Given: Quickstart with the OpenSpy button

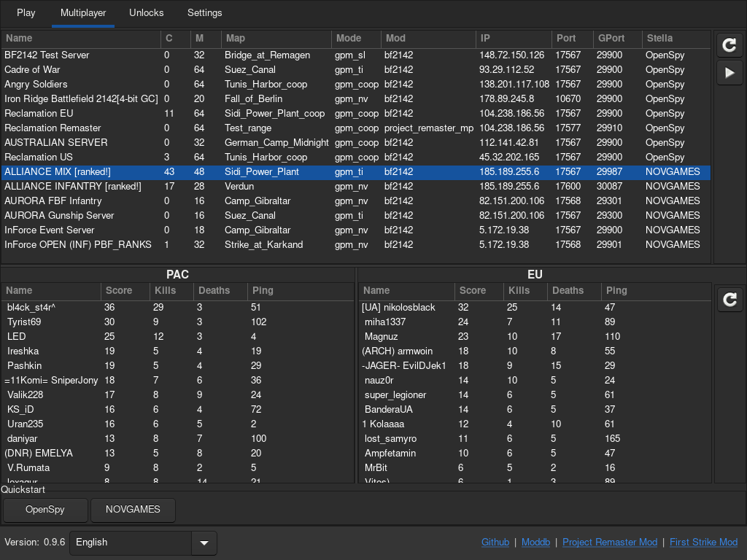Looking at the screenshot, I should point(45,510).
